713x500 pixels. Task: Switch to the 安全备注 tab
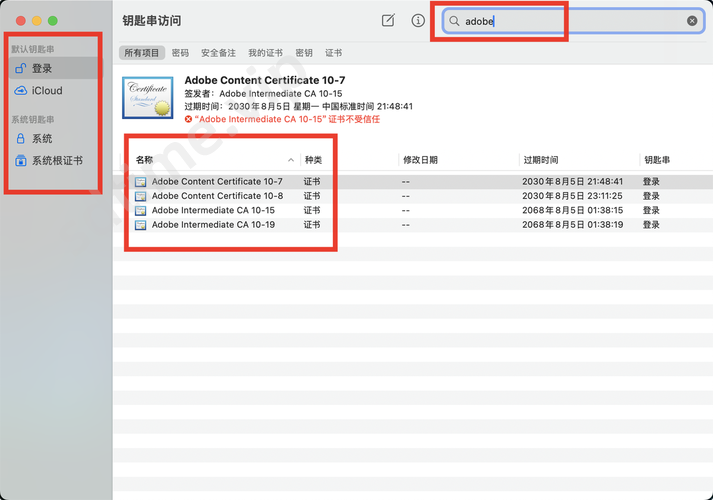218,53
